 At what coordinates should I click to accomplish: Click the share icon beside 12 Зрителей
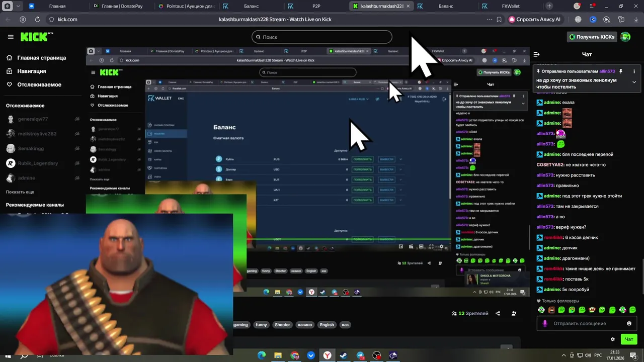pyautogui.click(x=498, y=313)
